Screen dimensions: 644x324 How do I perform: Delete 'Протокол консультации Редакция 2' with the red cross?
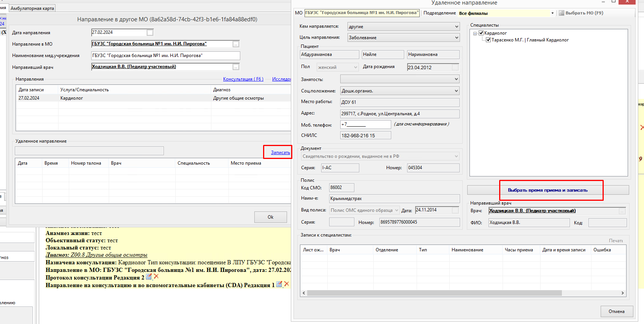pos(156,276)
